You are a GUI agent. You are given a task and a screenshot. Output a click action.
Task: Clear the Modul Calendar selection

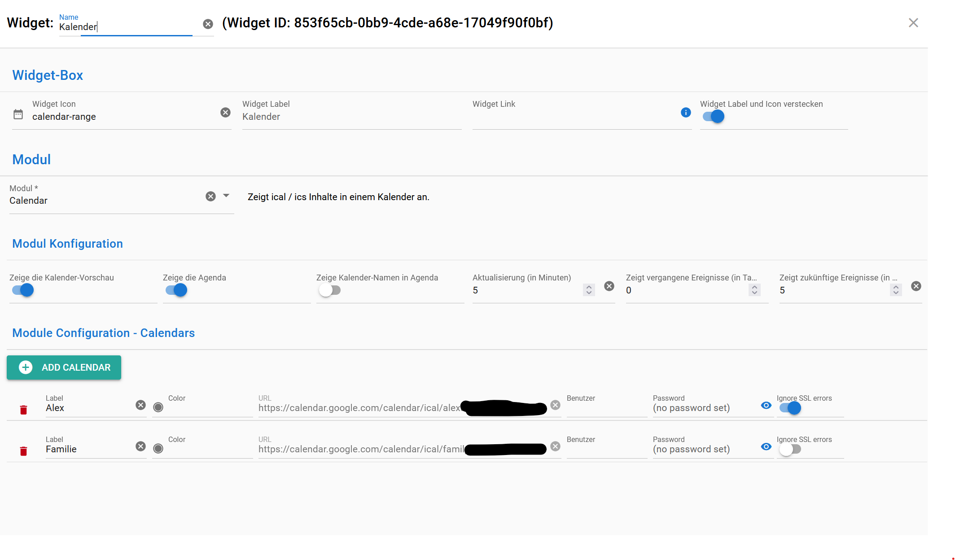pos(210,197)
